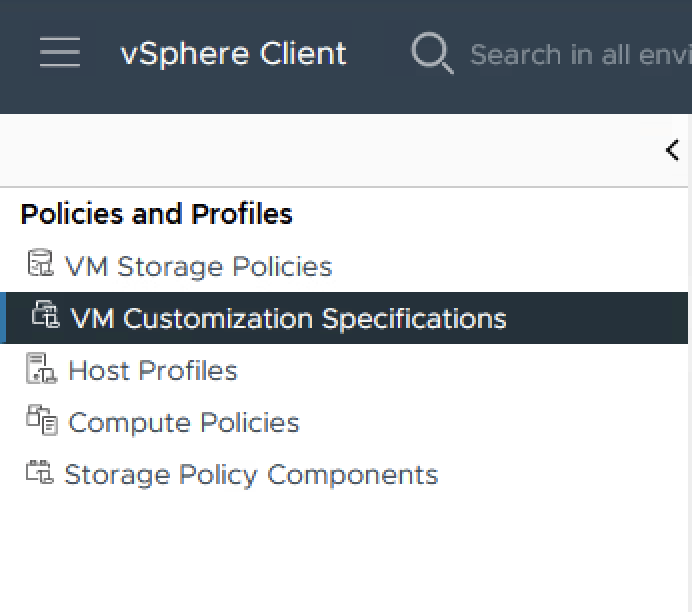Click the Host Profiles icon
Image resolution: width=692 pixels, height=612 pixels.
(41, 369)
